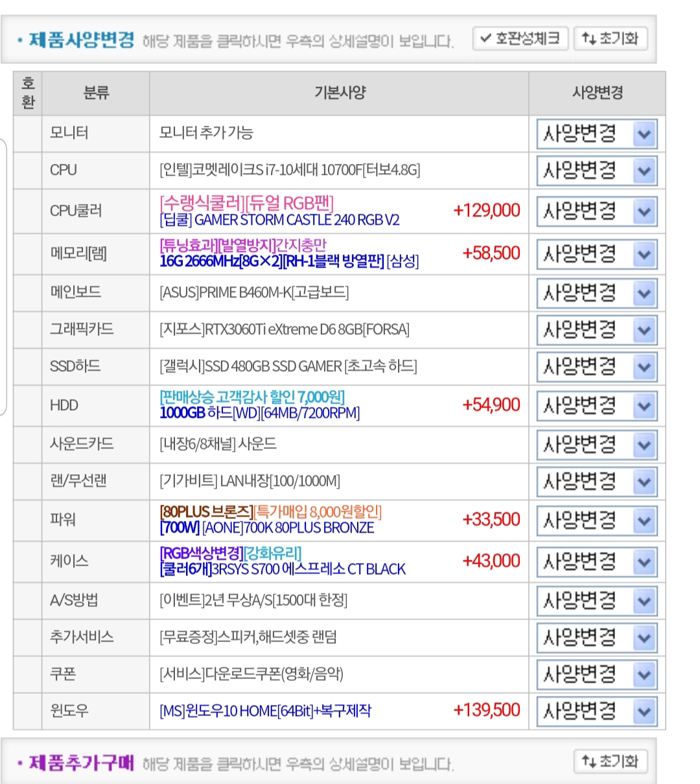
Task: Select the 윈도우10 HOME 64Bit spec
Action: click(x=266, y=711)
